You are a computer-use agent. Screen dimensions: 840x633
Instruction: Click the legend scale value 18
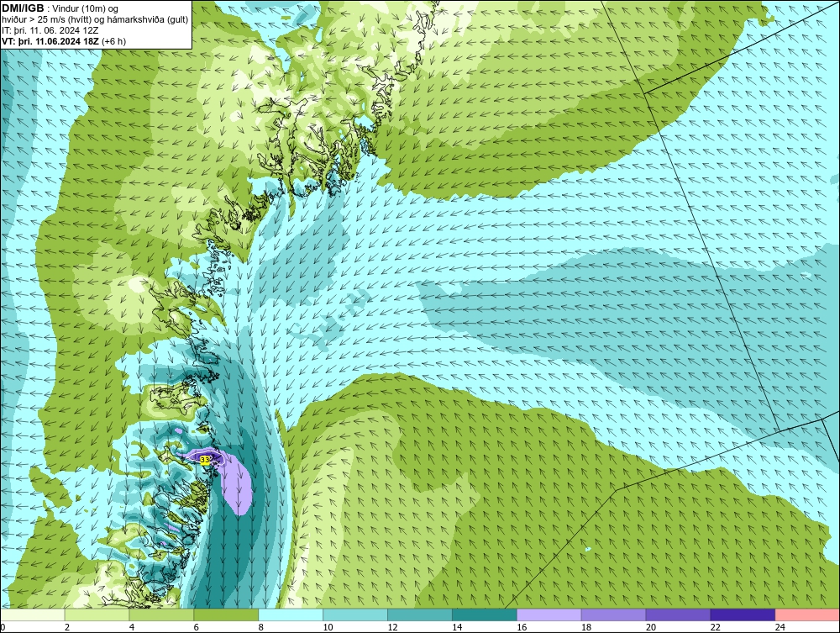(586, 627)
